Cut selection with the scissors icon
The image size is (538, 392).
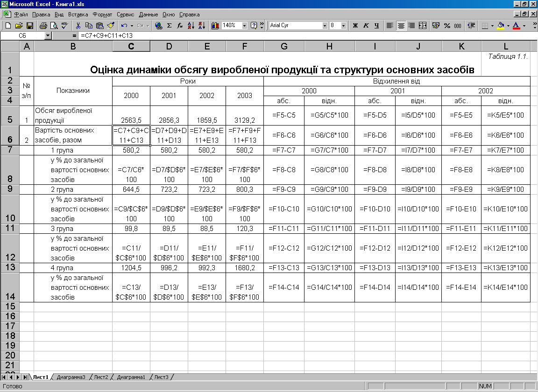[x=78, y=25]
